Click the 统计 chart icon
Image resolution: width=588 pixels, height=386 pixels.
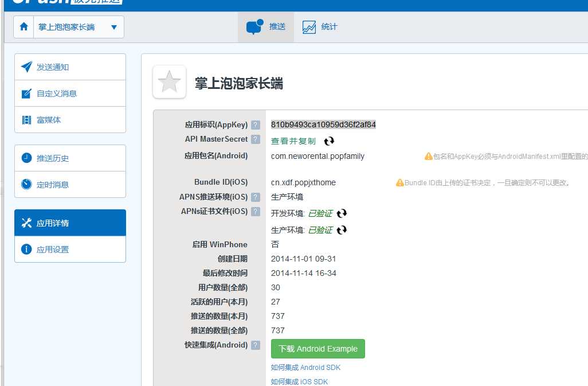tap(309, 27)
